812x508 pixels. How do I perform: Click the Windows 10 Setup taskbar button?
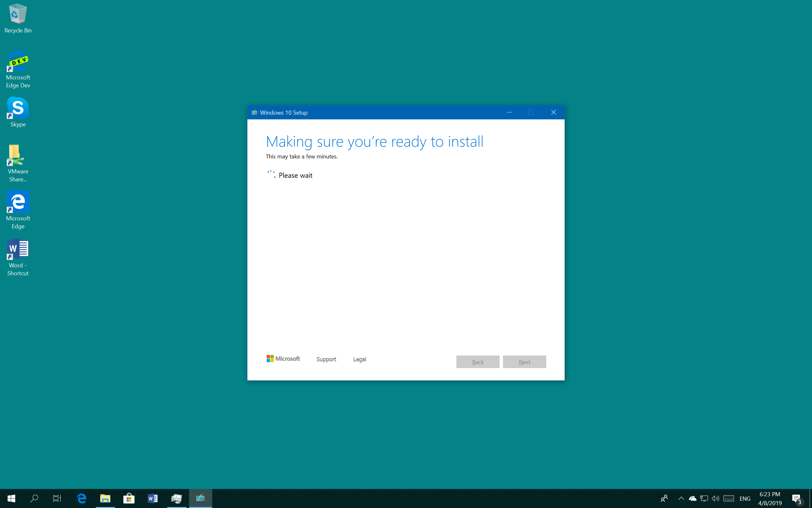click(200, 498)
